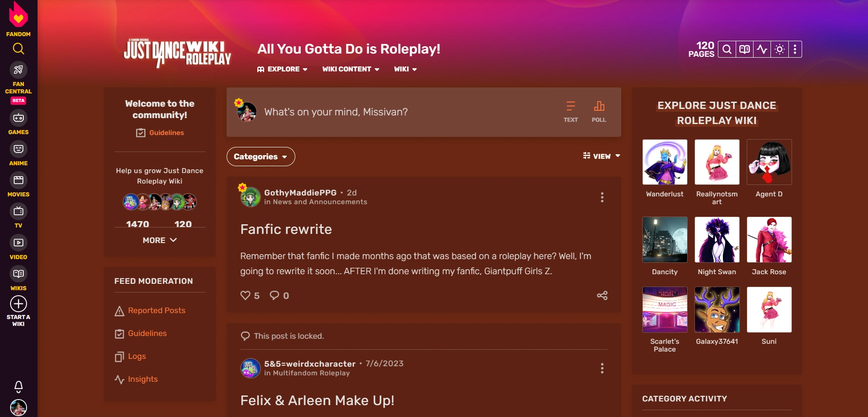Image resolution: width=868 pixels, height=417 pixels.
Task: Open the Discuss book icon in header
Action: tap(745, 49)
